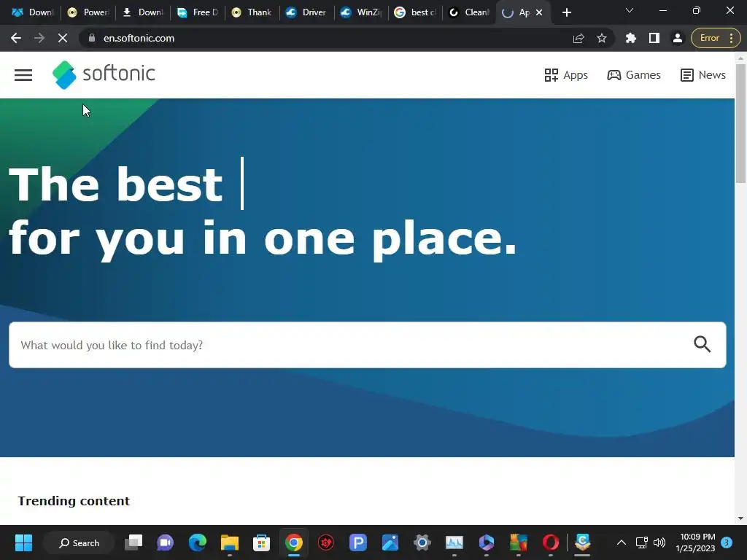The image size is (747, 560).
Task: Click the Softonic logo
Action: 104,75
